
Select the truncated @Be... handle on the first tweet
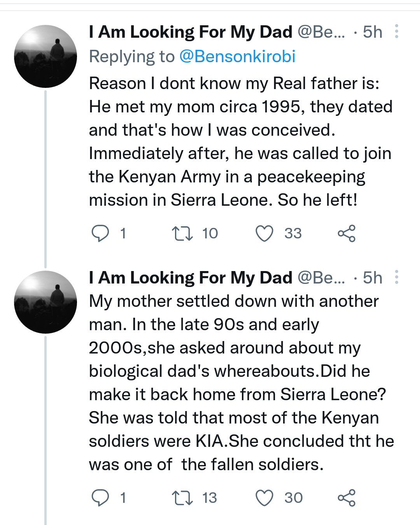point(321,32)
